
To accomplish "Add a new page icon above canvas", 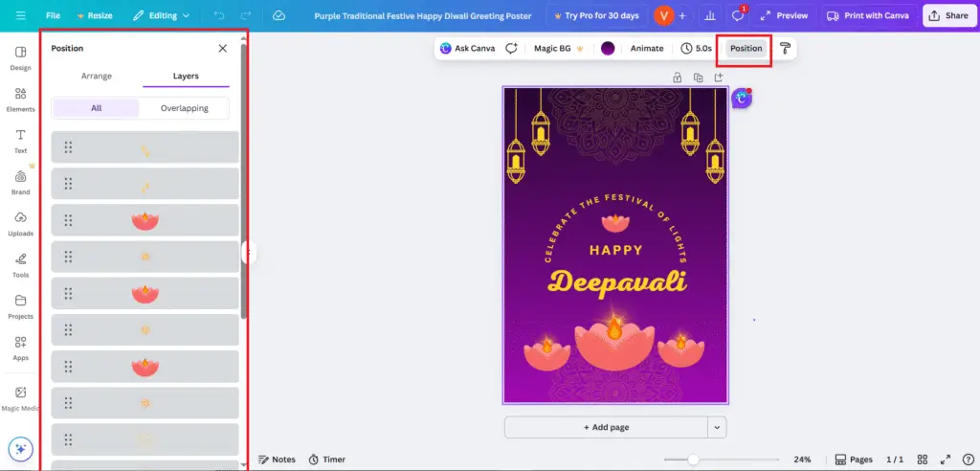I will point(719,78).
